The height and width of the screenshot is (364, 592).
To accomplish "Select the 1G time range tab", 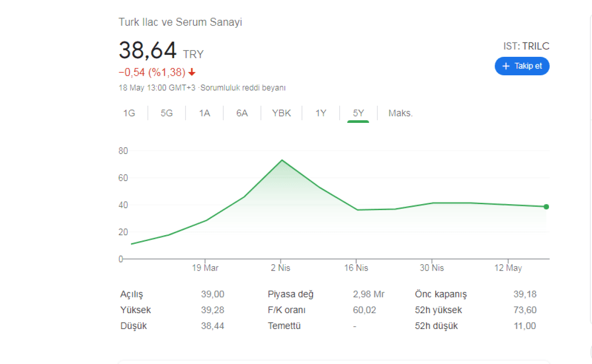I will click(x=129, y=113).
